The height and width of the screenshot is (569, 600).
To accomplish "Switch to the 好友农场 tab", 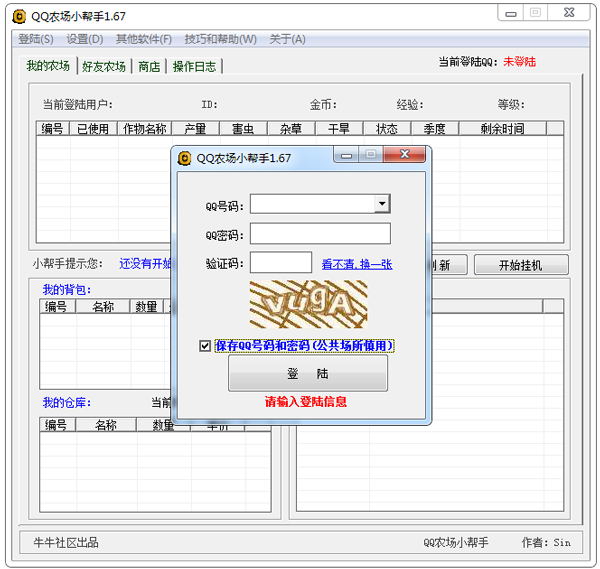I will pos(104,66).
